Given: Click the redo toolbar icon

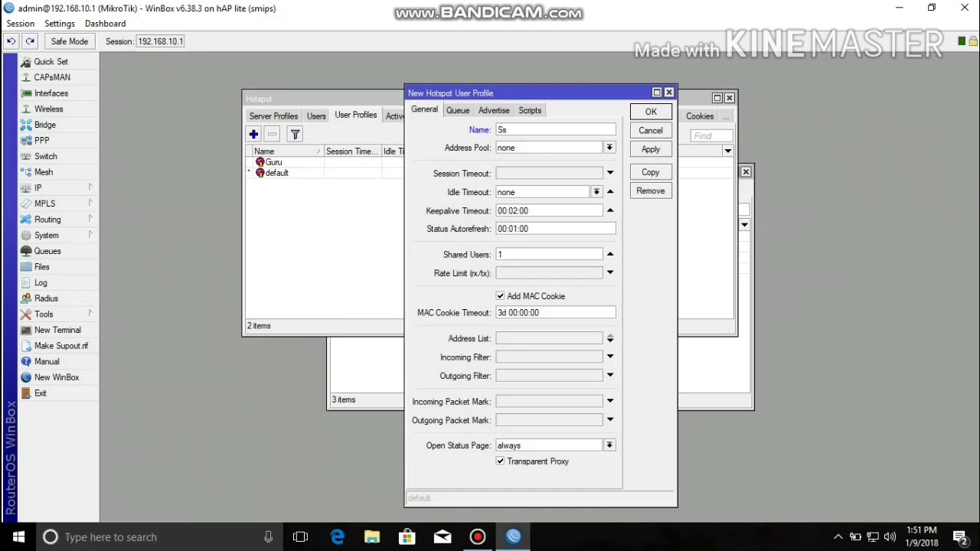Looking at the screenshot, I should pos(30,41).
